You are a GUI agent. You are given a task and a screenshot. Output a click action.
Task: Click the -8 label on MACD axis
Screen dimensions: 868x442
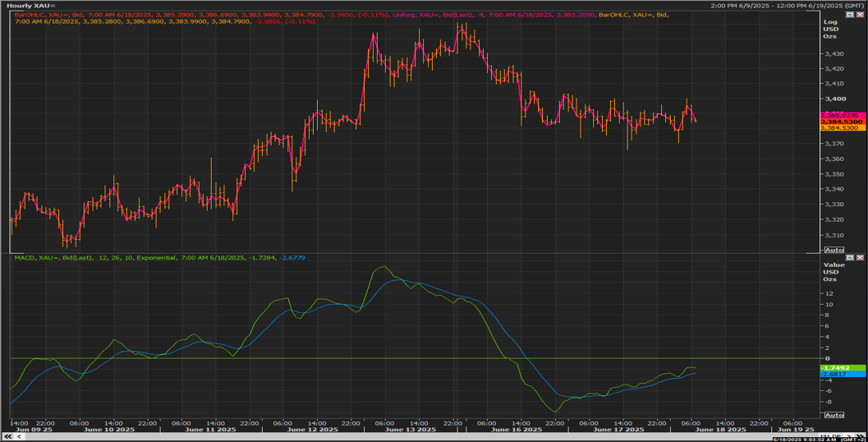tap(829, 402)
